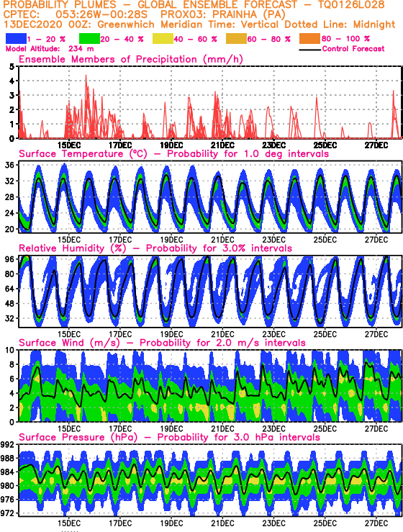Click 27DEC label under pressure chart
Screen dimensions: 403x532
[376, 523]
